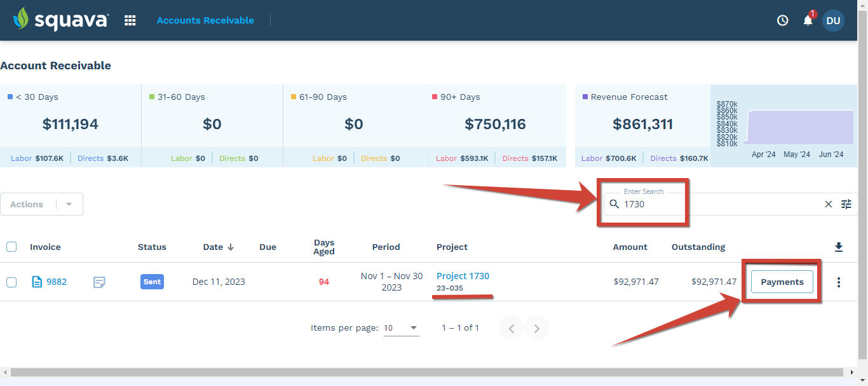Click the notification bell with red badge
The width and height of the screenshot is (868, 386).
pos(807,20)
